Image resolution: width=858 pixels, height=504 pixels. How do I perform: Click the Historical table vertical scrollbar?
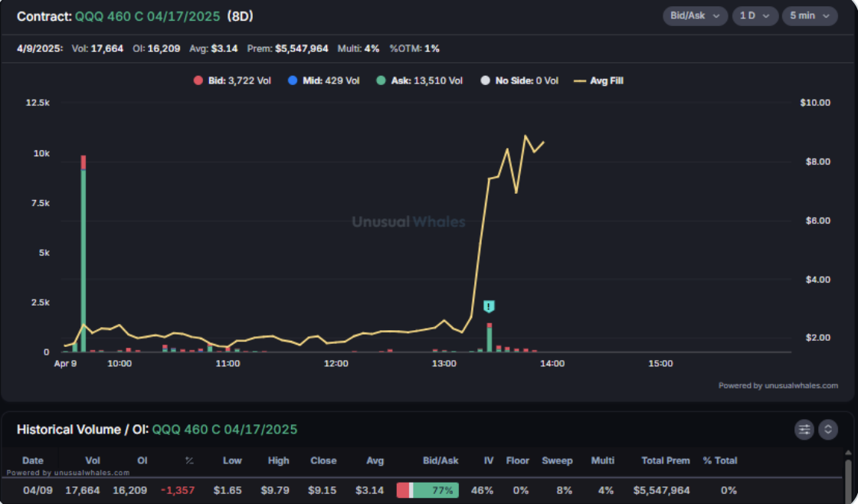point(848,479)
